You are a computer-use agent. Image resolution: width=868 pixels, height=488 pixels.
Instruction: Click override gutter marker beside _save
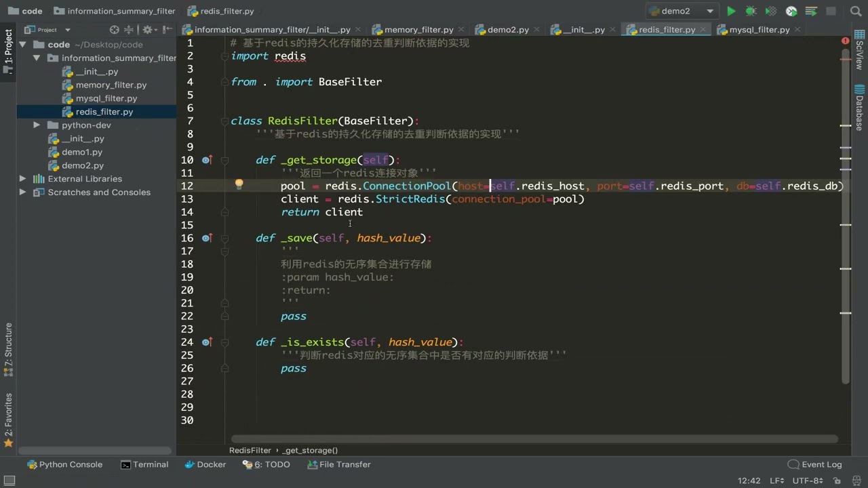[207, 238]
